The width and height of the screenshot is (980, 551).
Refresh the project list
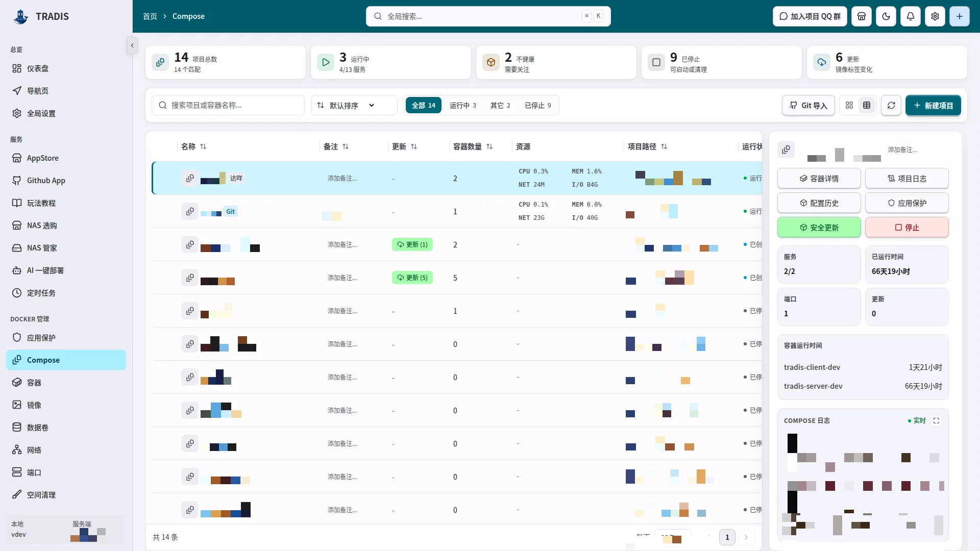pos(891,105)
